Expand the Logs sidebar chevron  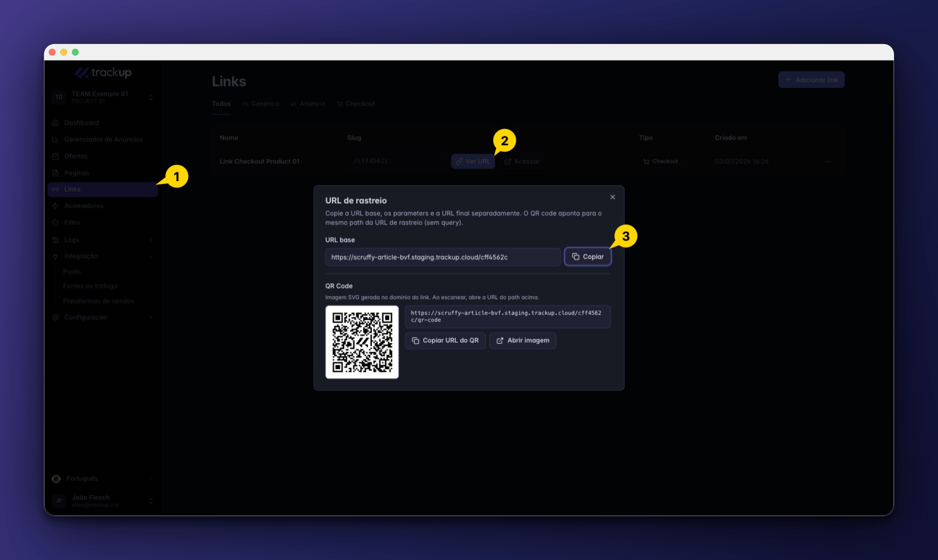click(x=151, y=240)
